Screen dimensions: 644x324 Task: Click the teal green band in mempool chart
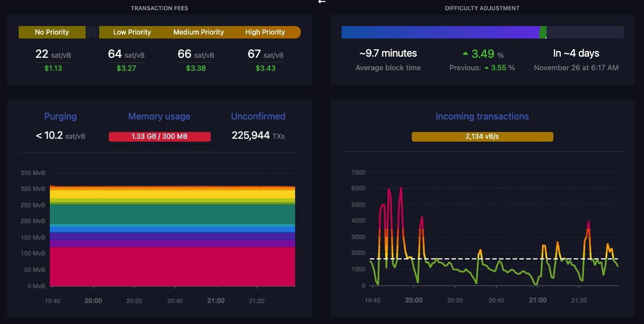pyautogui.click(x=172, y=214)
